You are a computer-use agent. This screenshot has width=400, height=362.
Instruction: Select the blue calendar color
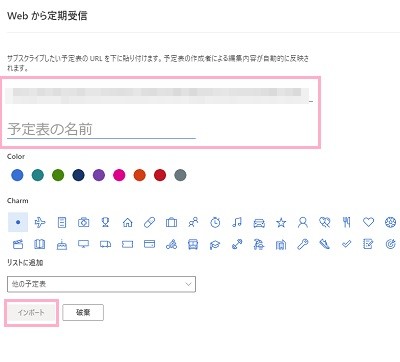pos(17,175)
